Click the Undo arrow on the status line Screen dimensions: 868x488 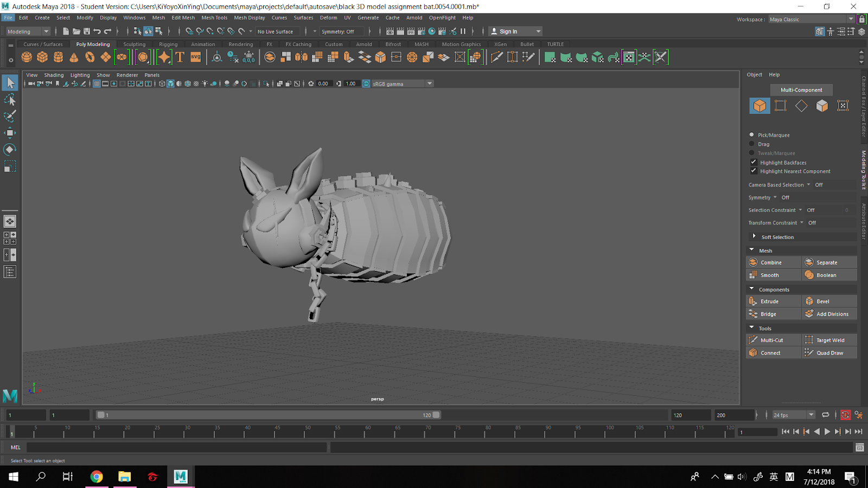click(97, 31)
